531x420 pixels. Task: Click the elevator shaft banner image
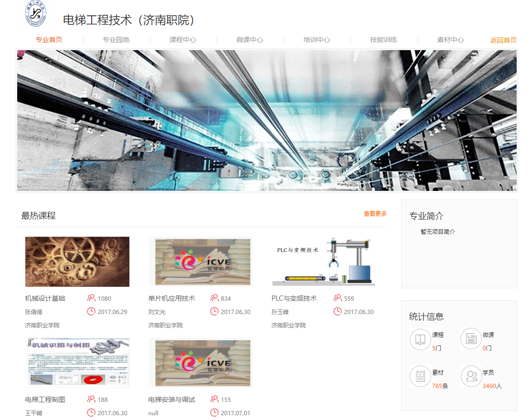click(x=266, y=120)
